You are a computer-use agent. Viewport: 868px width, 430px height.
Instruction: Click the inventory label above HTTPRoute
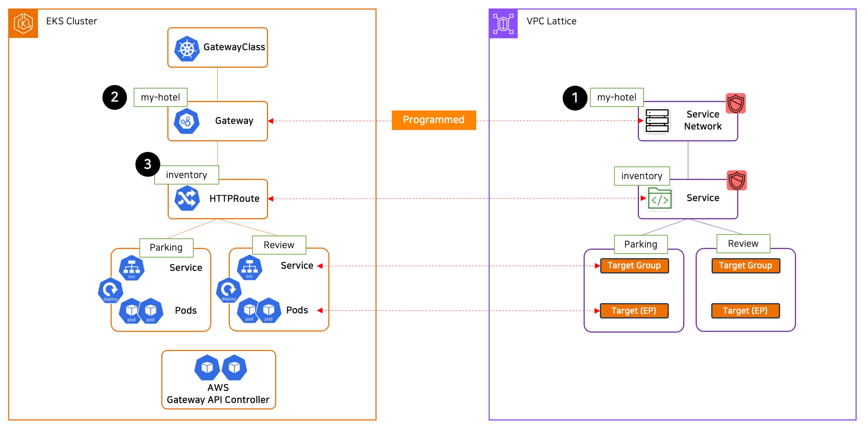tap(186, 175)
